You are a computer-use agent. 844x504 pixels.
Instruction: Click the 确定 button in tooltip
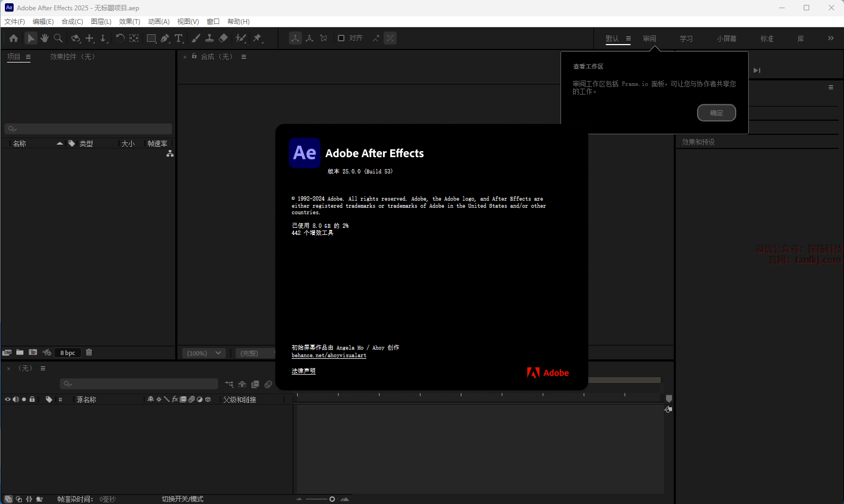pyautogui.click(x=716, y=113)
